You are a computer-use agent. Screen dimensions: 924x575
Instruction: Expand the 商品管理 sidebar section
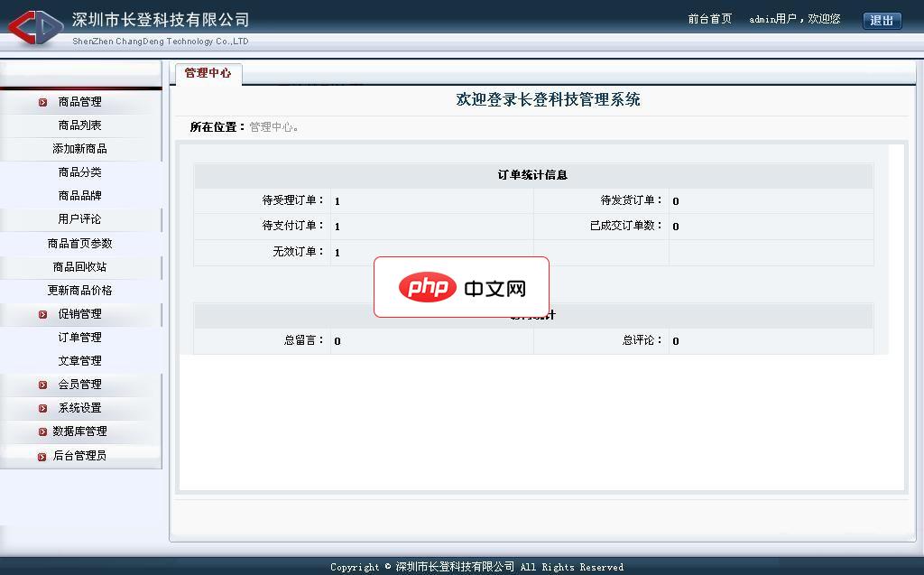coord(81,102)
